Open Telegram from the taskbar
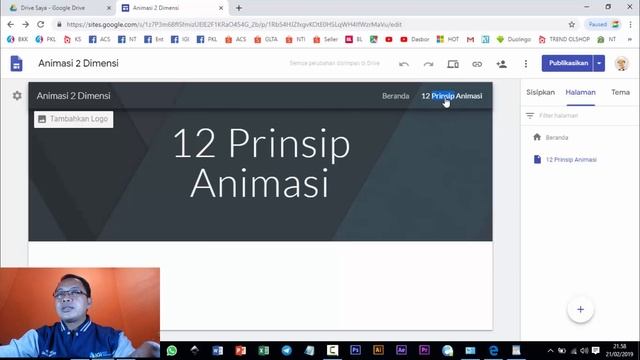The width and height of the screenshot is (640, 360). [287, 350]
